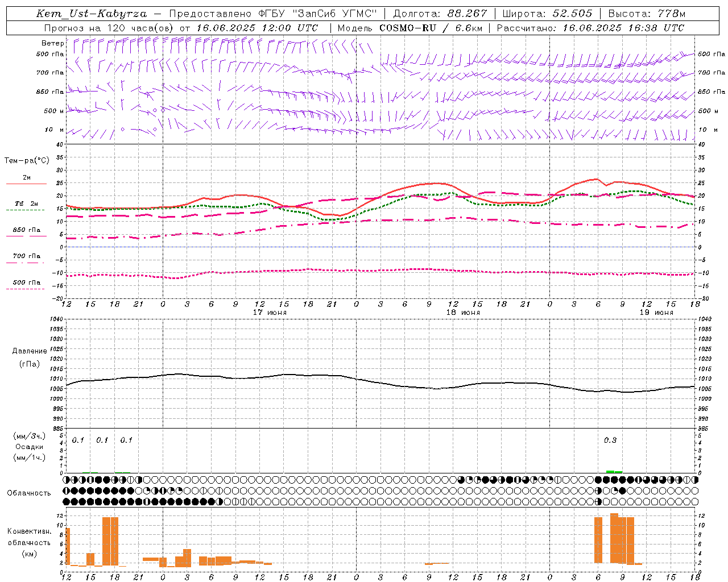Image resolution: width=728 pixels, height=582 pixels.
Task: Select the provider text ФГБУ "ЗапСиб УГМС"
Action: point(318,14)
